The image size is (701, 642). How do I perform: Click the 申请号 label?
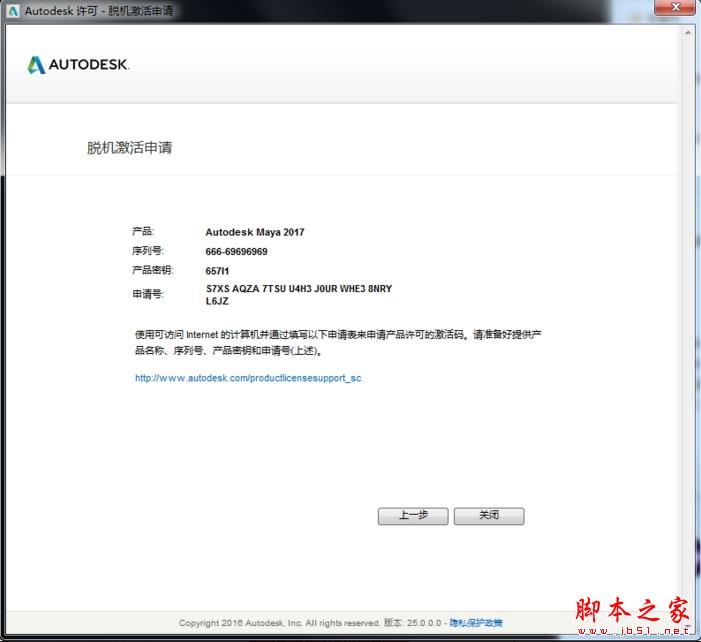(148, 294)
